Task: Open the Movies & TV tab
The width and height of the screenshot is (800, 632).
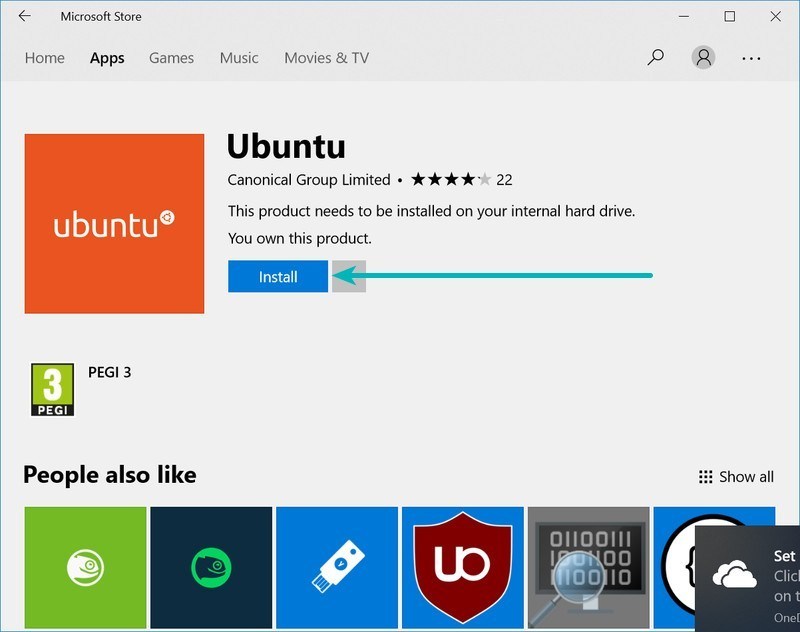Action: coord(326,58)
